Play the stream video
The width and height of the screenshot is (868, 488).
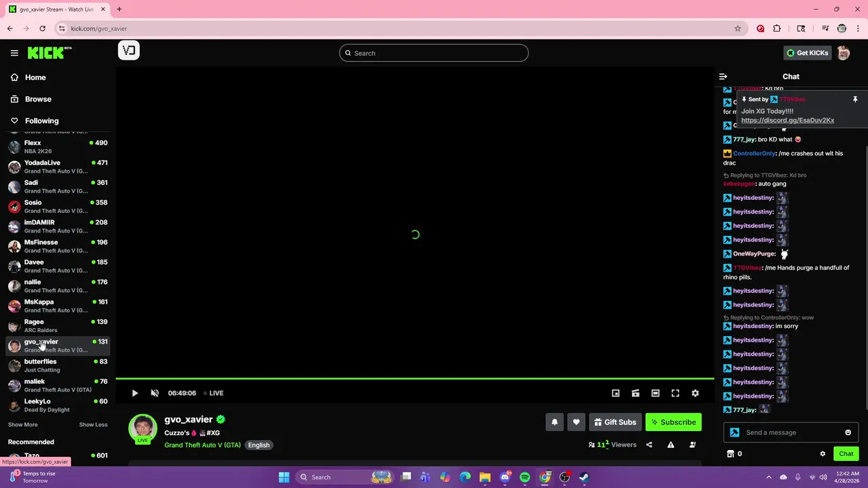[134, 393]
